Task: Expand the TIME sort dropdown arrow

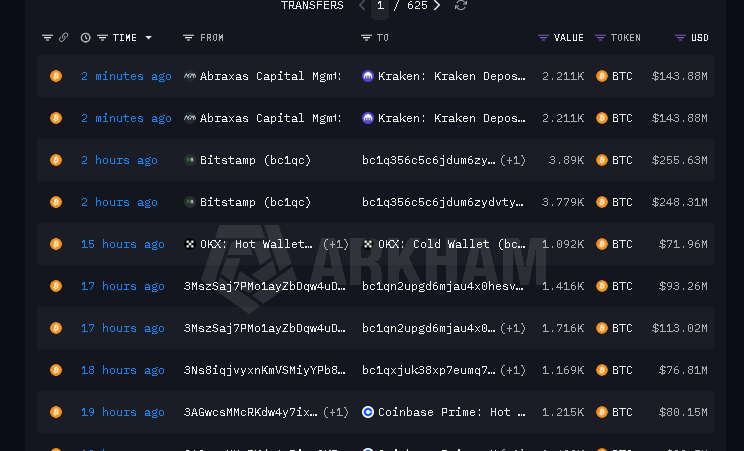Action: coord(149,38)
